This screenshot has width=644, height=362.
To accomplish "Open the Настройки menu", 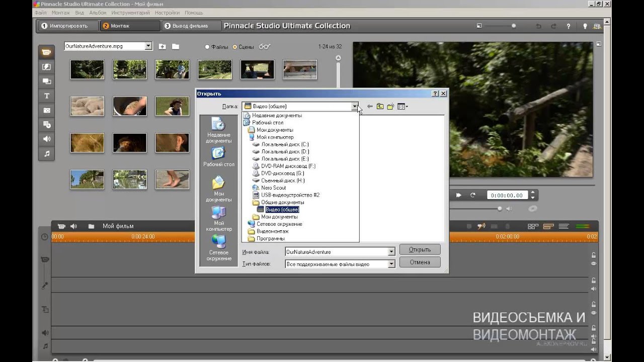I will click(167, 12).
